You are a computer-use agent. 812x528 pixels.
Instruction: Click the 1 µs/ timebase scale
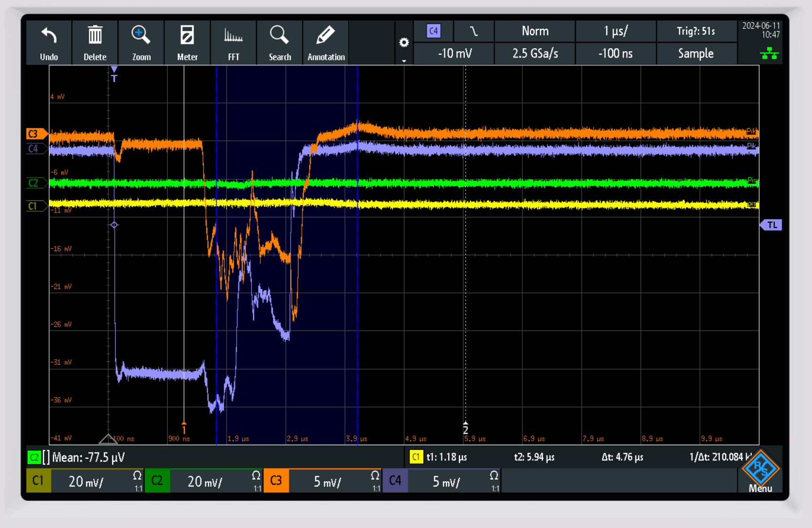click(615, 31)
